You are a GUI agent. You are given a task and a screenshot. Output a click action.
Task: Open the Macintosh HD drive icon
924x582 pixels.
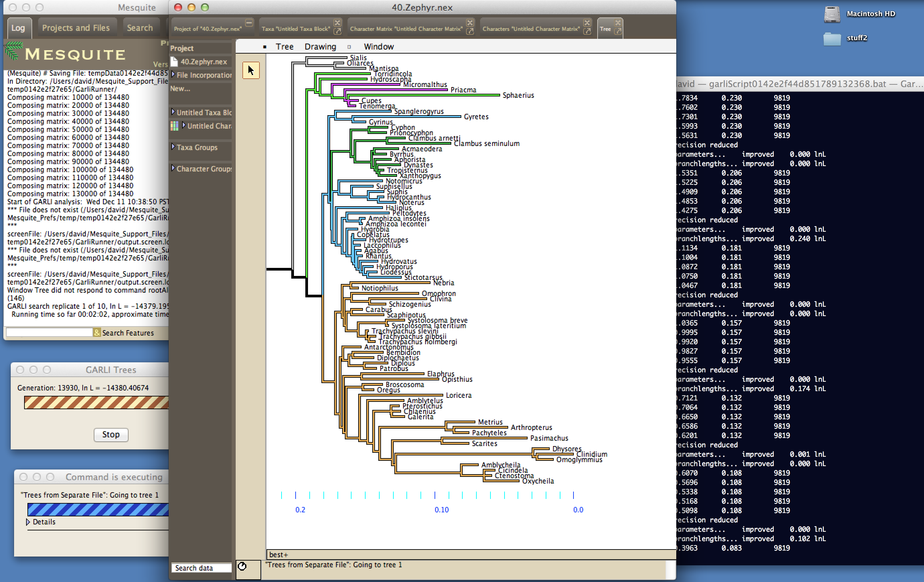(832, 14)
